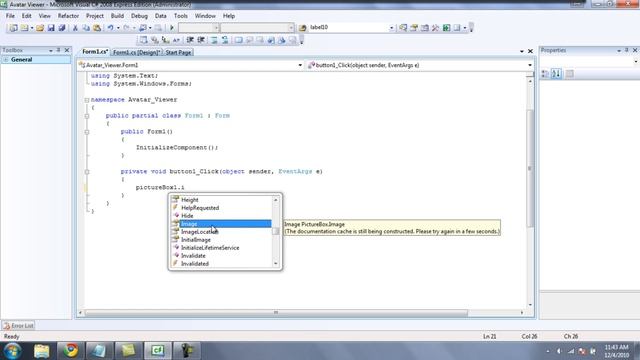Collapse the button1_Click method outline
640x360 pixels.
pyautogui.click(x=87, y=172)
